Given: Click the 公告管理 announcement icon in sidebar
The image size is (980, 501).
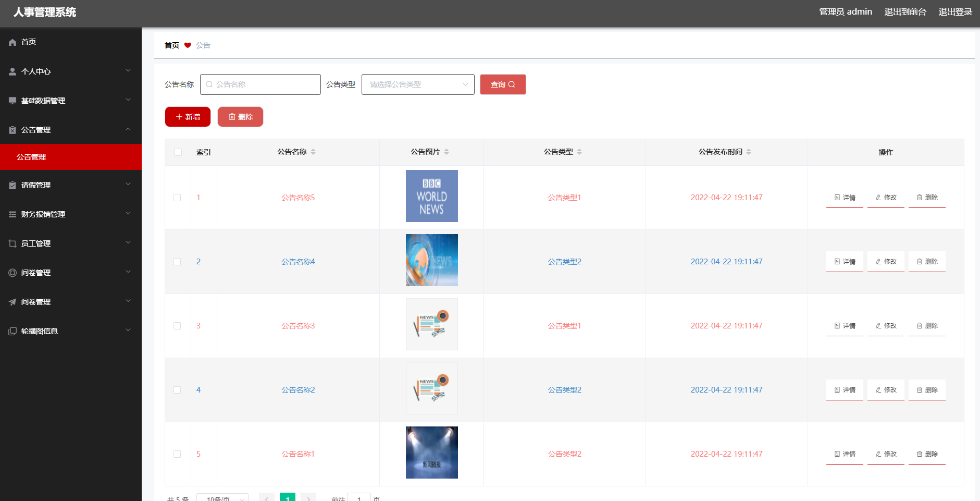Looking at the screenshot, I should click(x=12, y=130).
